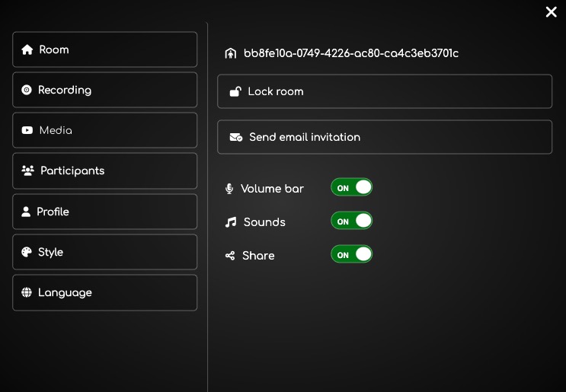
Task: Click the group people icon on Participants
Action: pyautogui.click(x=27, y=171)
